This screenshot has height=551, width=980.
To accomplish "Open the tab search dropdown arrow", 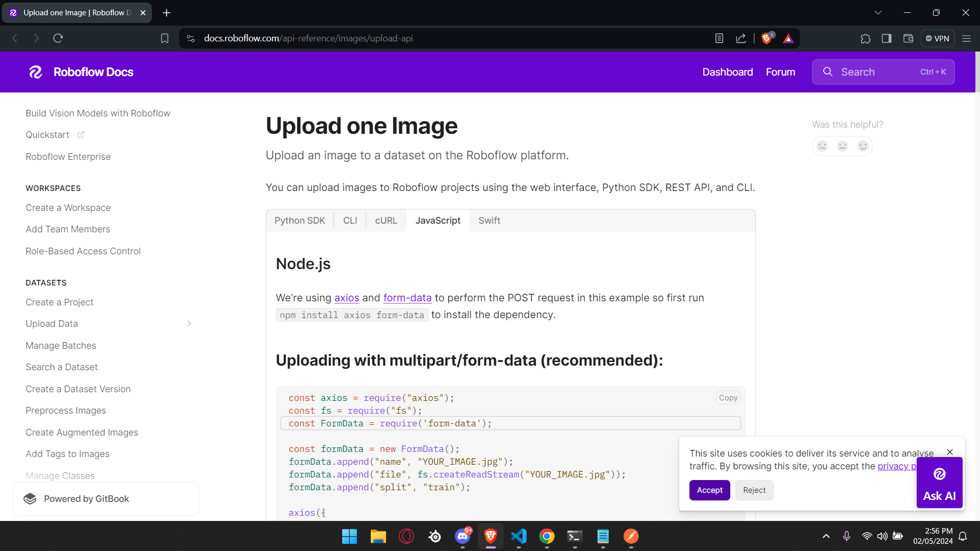I will tap(878, 13).
